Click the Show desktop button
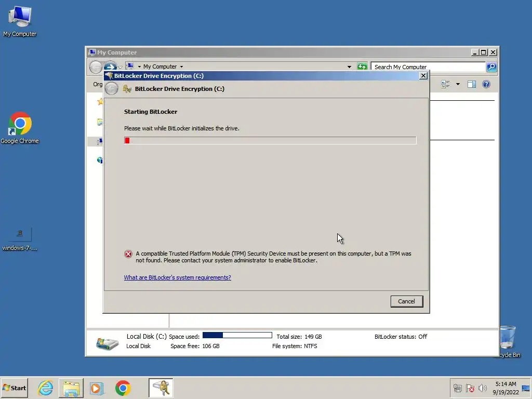 point(526,388)
